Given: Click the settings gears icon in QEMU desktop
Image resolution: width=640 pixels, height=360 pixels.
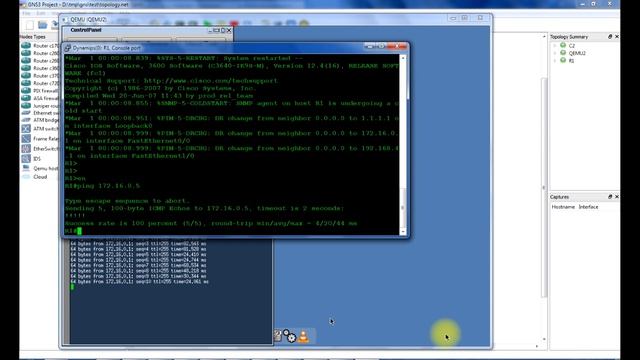Looking at the screenshot, I should point(289,336).
